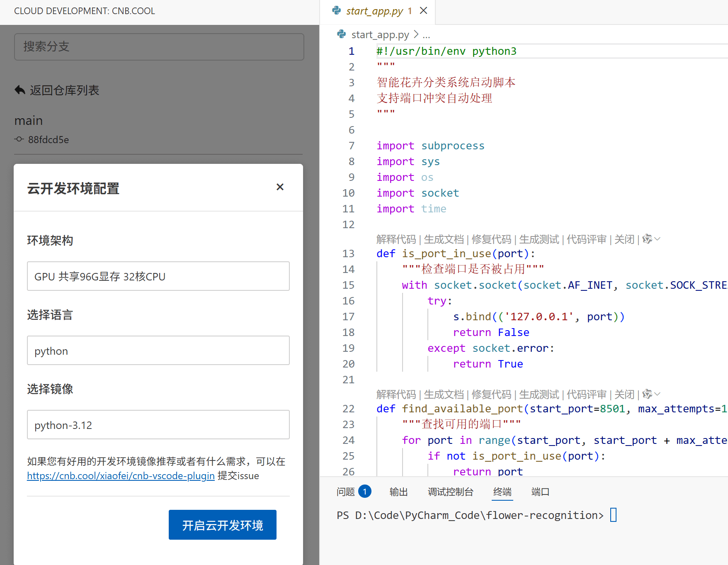
Task: Expand the image dropdown showing python-3.12
Action: [158, 425]
